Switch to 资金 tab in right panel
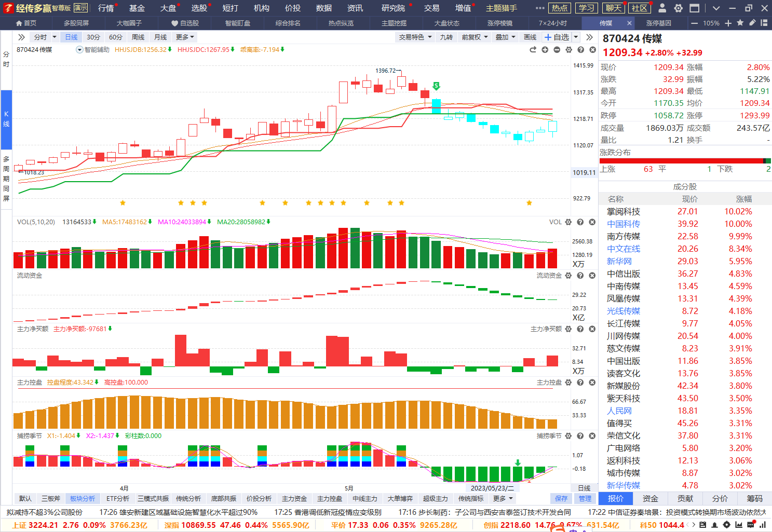 (x=651, y=498)
